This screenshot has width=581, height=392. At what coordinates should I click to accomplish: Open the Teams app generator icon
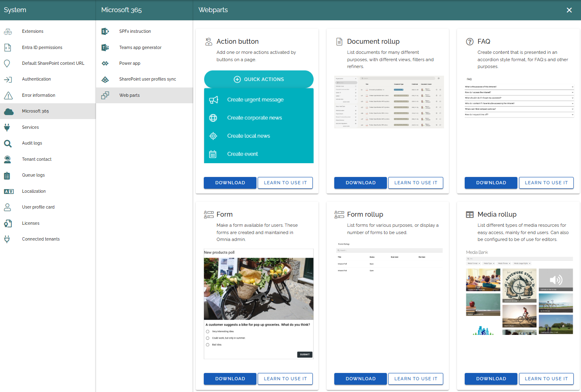pos(105,47)
